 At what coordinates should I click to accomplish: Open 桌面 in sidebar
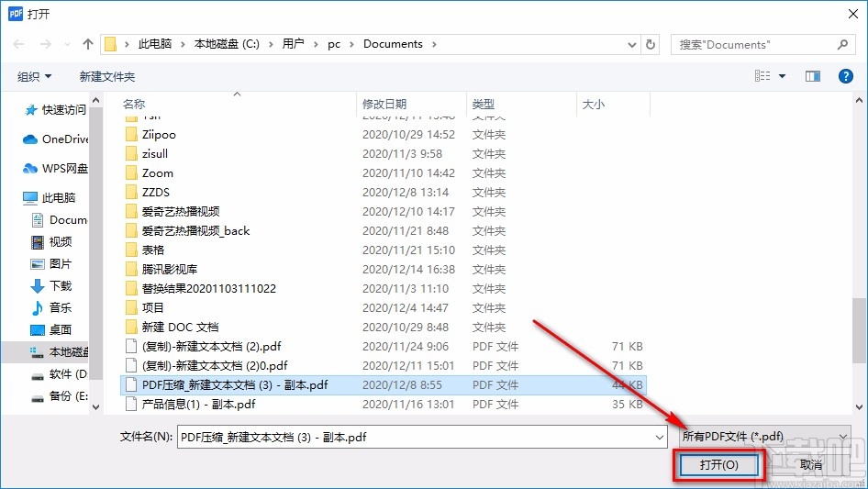click(x=51, y=329)
